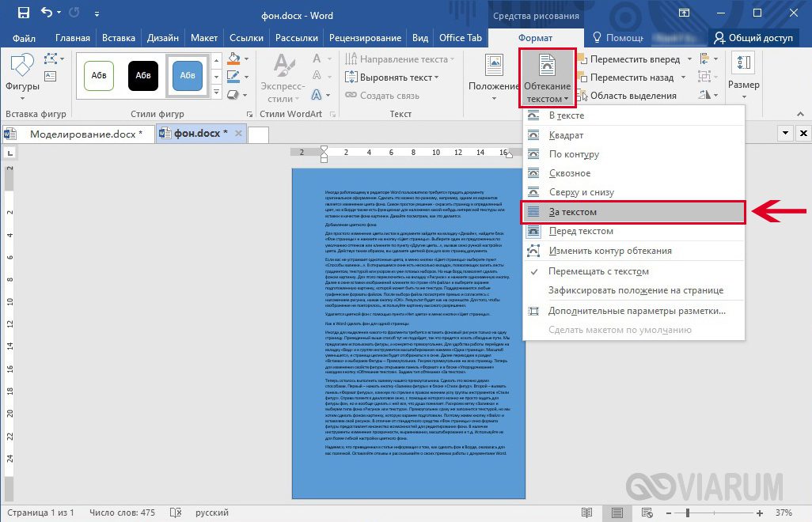
Task: Click the Помощник lightbulb search box
Action: coord(618,38)
